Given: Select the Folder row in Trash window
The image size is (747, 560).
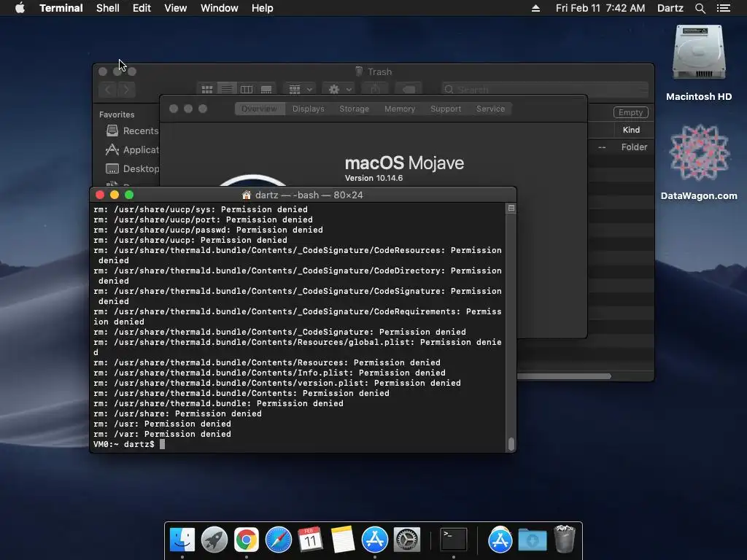Looking at the screenshot, I should point(621,147).
